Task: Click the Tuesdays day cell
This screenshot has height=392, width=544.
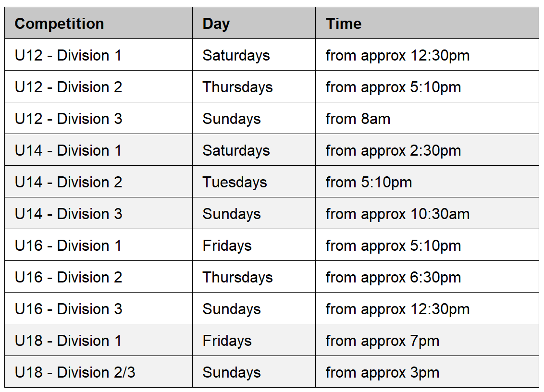Action: pyautogui.click(x=254, y=182)
